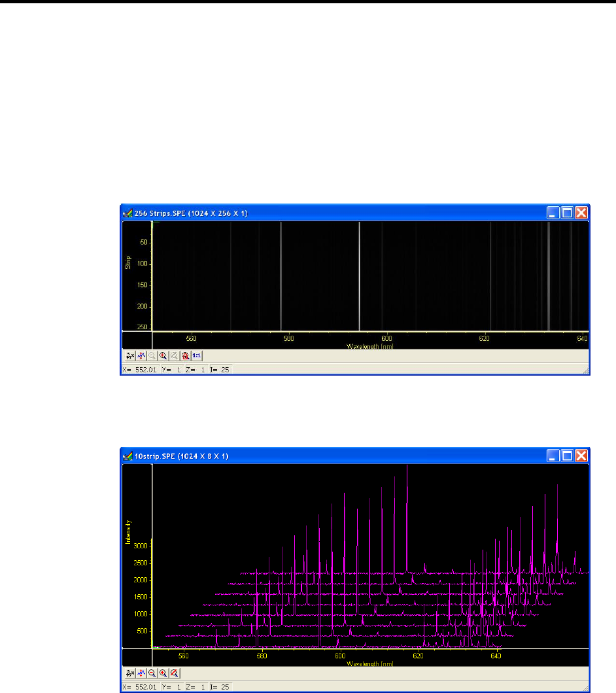The height and width of the screenshot is (693, 616).
Task: Click undo-zoom crossed magnifier in 10strip window
Action: click(x=175, y=673)
